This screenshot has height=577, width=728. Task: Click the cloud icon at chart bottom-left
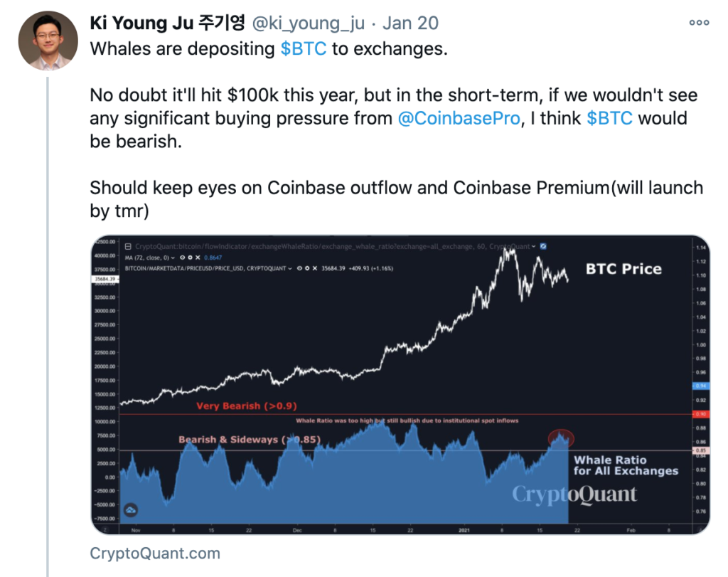point(131,510)
